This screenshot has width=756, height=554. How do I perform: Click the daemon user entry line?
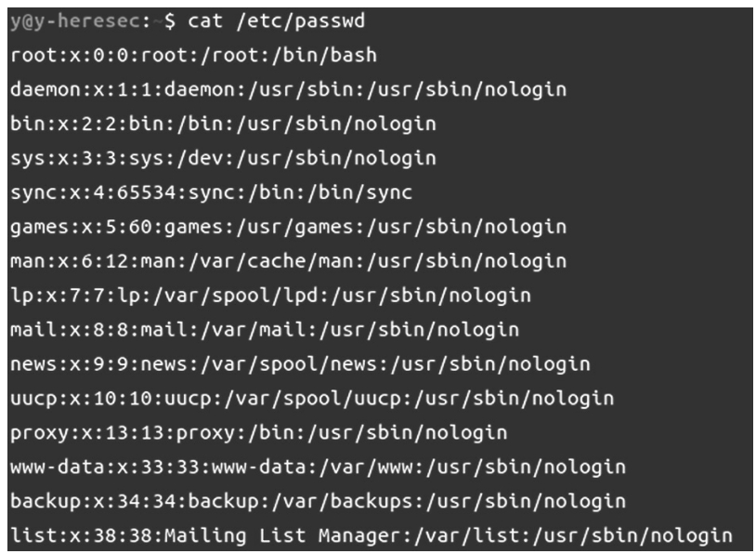(x=288, y=89)
